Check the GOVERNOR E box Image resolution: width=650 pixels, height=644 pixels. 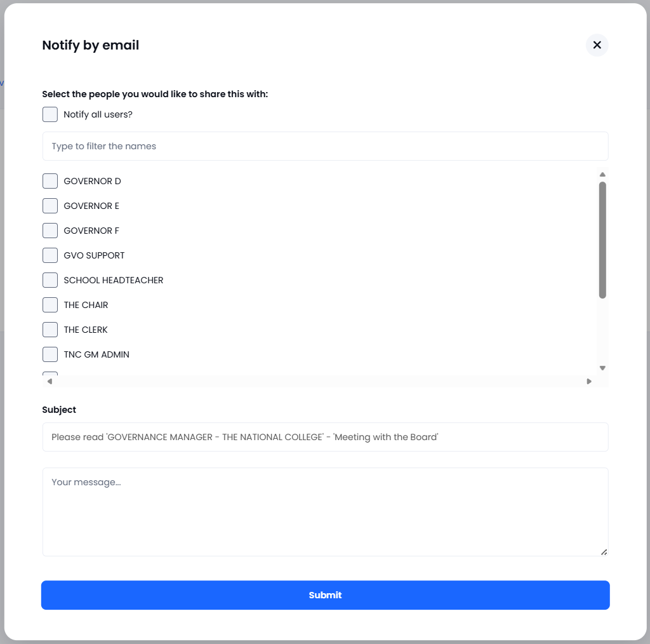tap(50, 206)
